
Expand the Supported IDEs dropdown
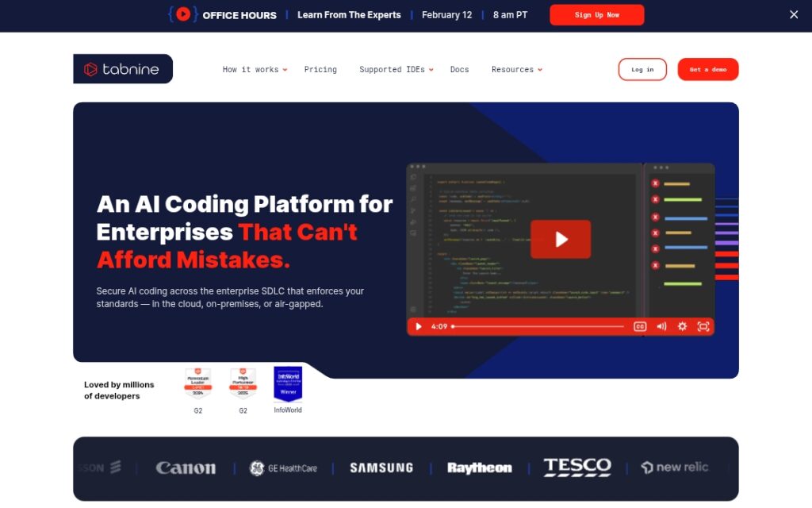point(396,70)
